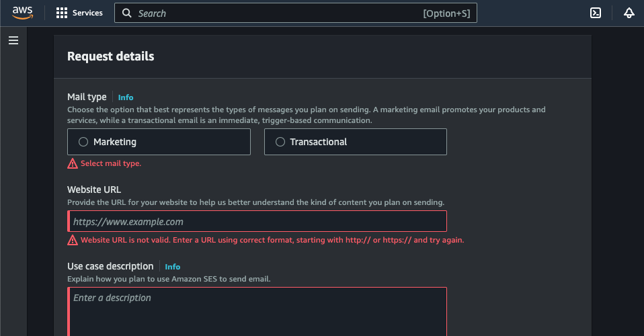Click the Use case description label
Viewport: 644px width, 336px height.
click(x=110, y=266)
